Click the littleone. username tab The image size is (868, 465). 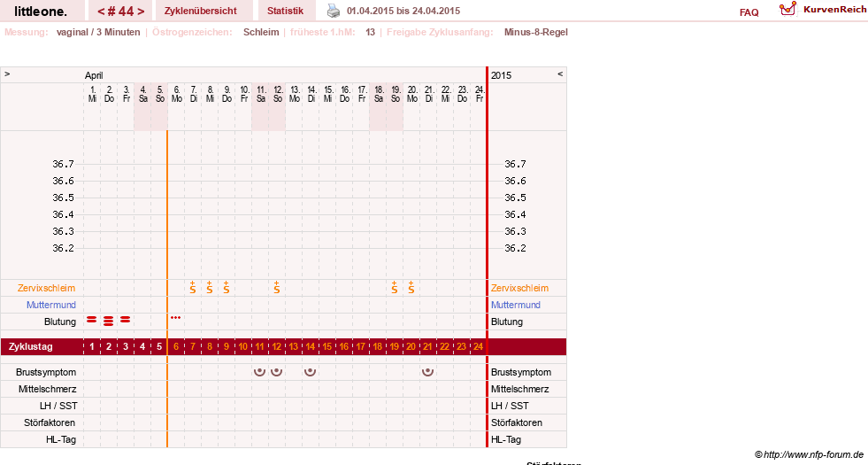41,11
